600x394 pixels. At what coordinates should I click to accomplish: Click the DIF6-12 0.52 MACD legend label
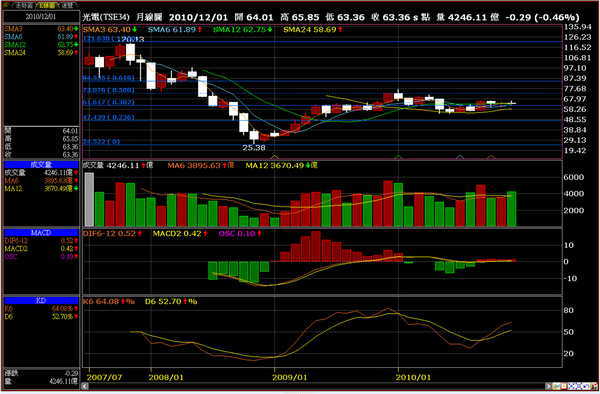pyautogui.click(x=109, y=233)
